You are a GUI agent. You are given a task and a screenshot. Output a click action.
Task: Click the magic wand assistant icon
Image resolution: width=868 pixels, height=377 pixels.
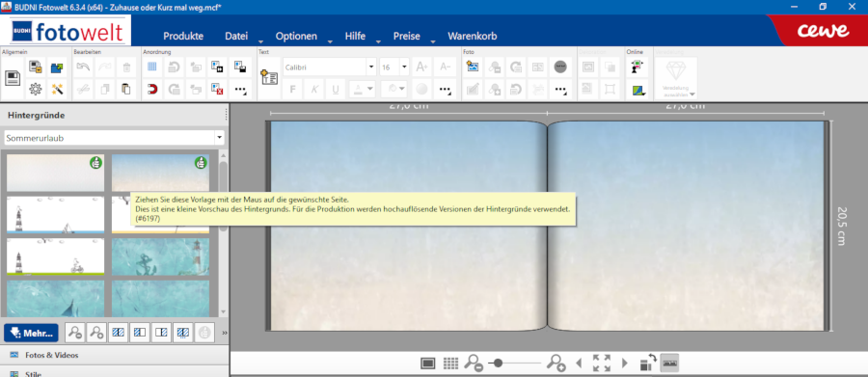click(x=57, y=89)
